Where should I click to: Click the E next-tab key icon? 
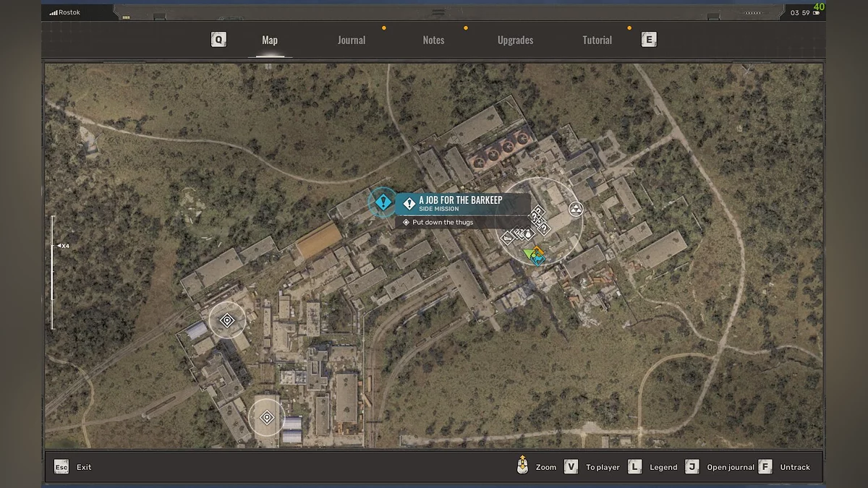pos(649,40)
